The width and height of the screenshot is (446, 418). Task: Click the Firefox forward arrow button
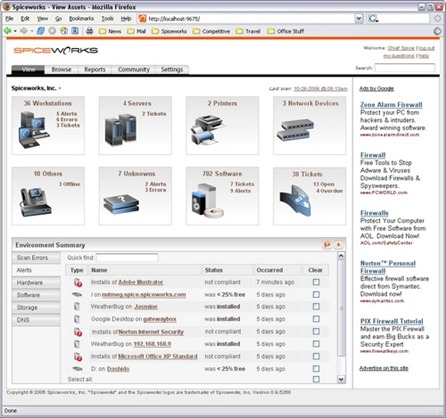click(x=24, y=31)
